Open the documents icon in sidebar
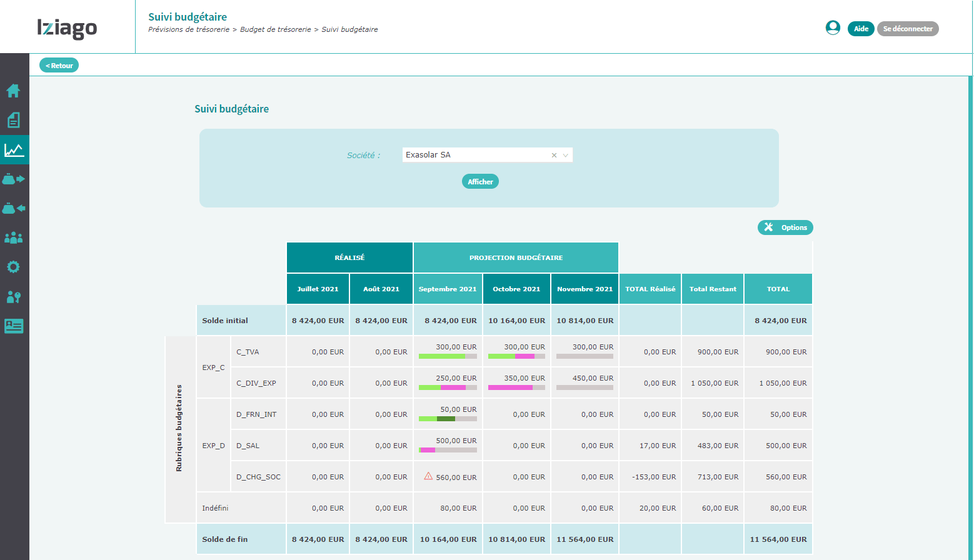The width and height of the screenshot is (974, 560). [13, 120]
